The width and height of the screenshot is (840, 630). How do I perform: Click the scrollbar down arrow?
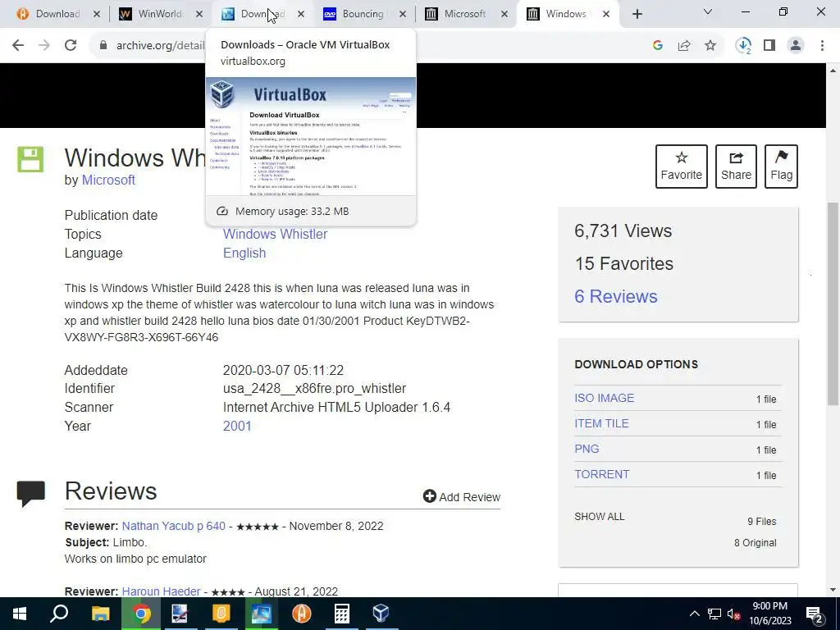click(833, 591)
